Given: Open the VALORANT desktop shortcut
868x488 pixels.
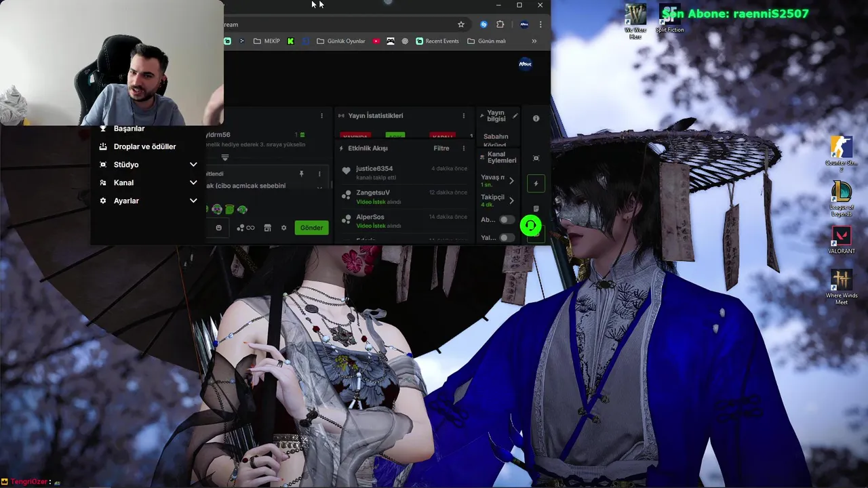Looking at the screenshot, I should (842, 241).
